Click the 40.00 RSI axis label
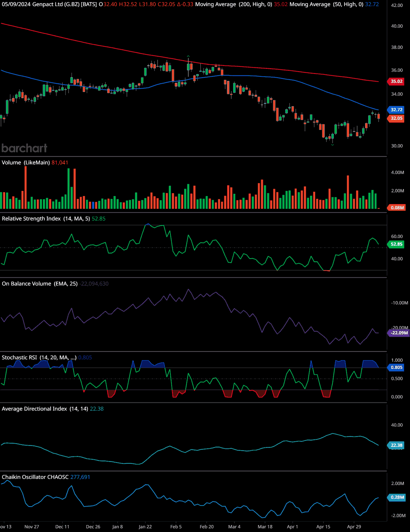Image resolution: width=410 pixels, height=532 pixels. click(x=397, y=259)
